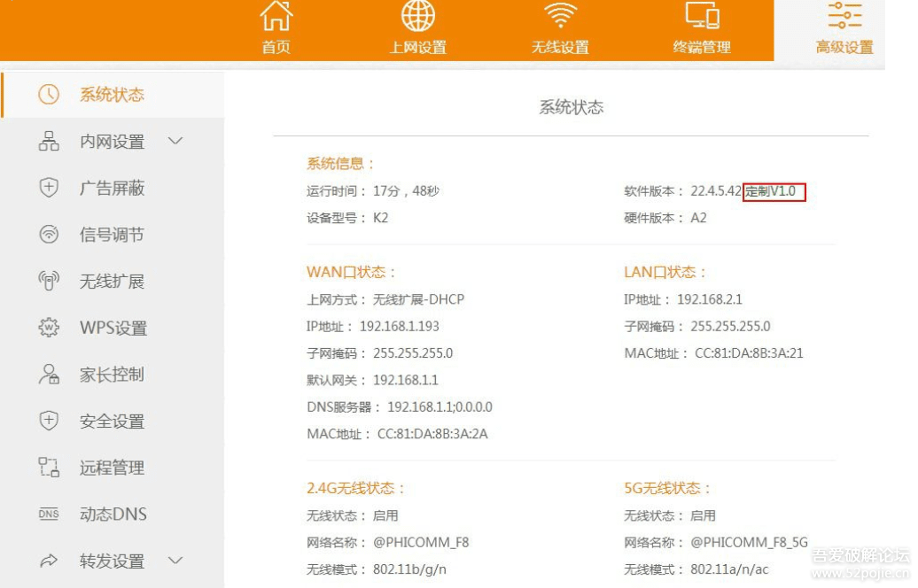
Task: Click wireless mode 802.11b/g/n
Action: coord(409,569)
